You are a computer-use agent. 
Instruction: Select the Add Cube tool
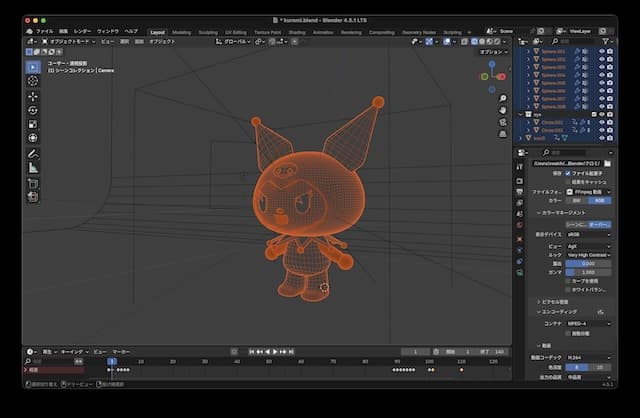pyautogui.click(x=33, y=183)
